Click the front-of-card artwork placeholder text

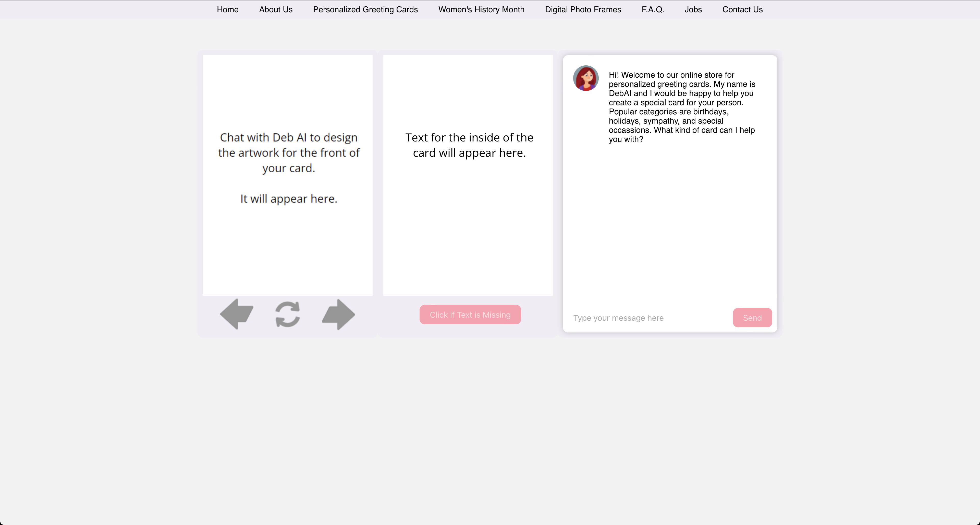pos(288,153)
